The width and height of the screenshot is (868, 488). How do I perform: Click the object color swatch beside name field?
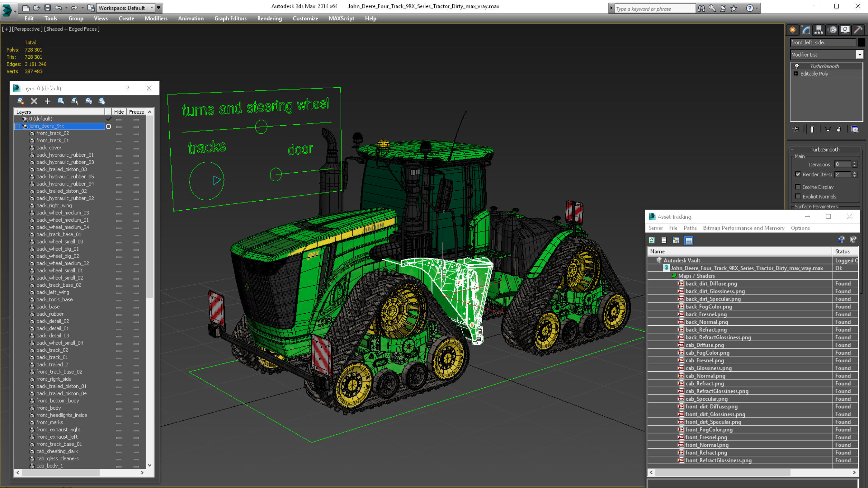861,42
